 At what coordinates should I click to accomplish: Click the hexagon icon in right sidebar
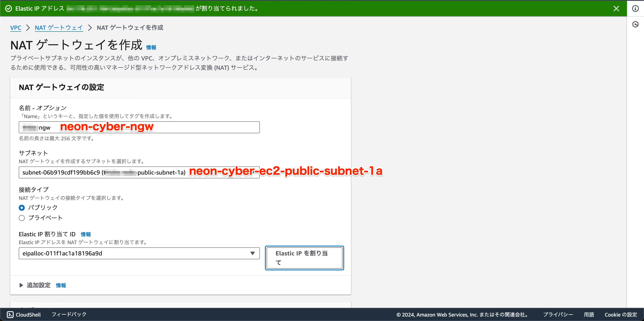click(635, 24)
